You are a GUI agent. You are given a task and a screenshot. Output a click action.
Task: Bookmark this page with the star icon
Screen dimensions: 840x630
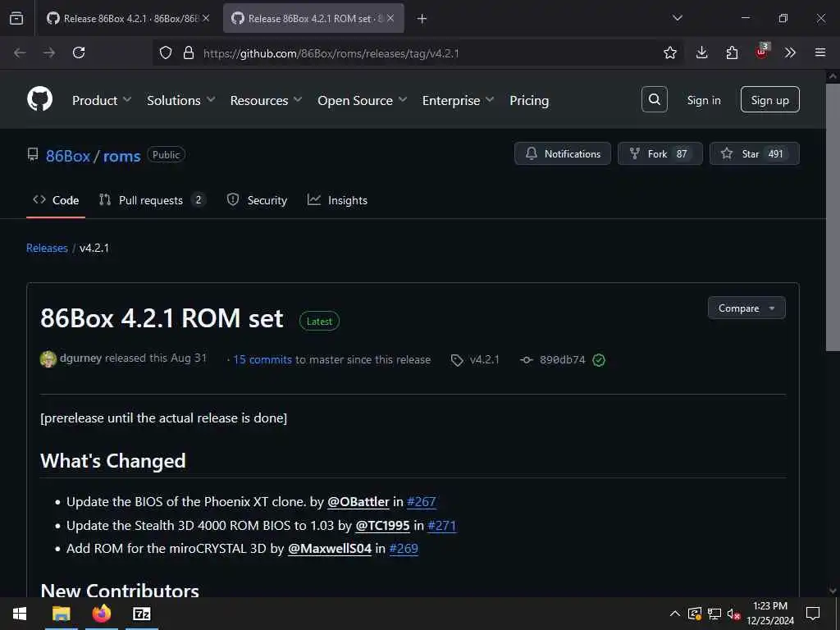click(670, 52)
